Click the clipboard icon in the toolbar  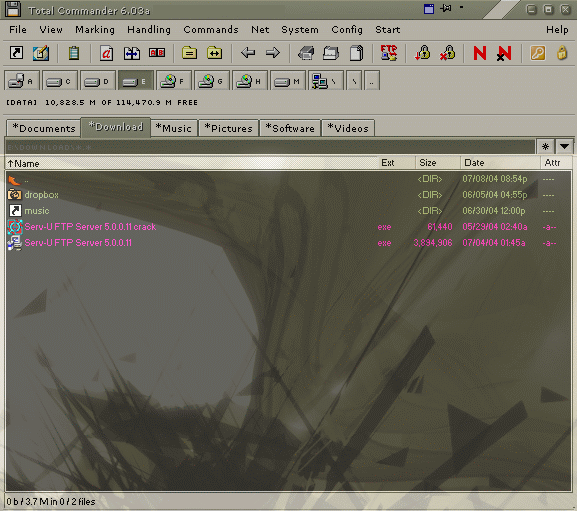click(x=74, y=53)
